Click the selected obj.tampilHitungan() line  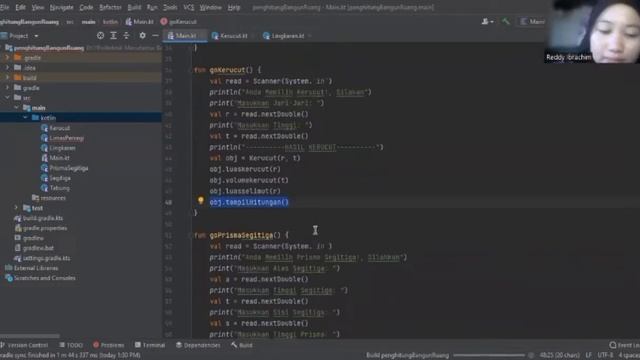(249, 202)
